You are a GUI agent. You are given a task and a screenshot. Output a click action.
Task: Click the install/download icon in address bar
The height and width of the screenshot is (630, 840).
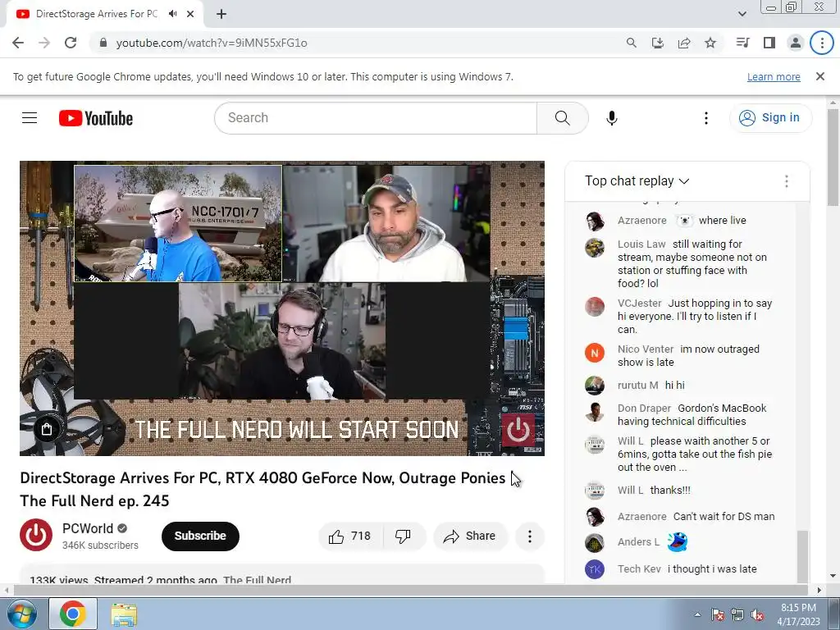[658, 43]
